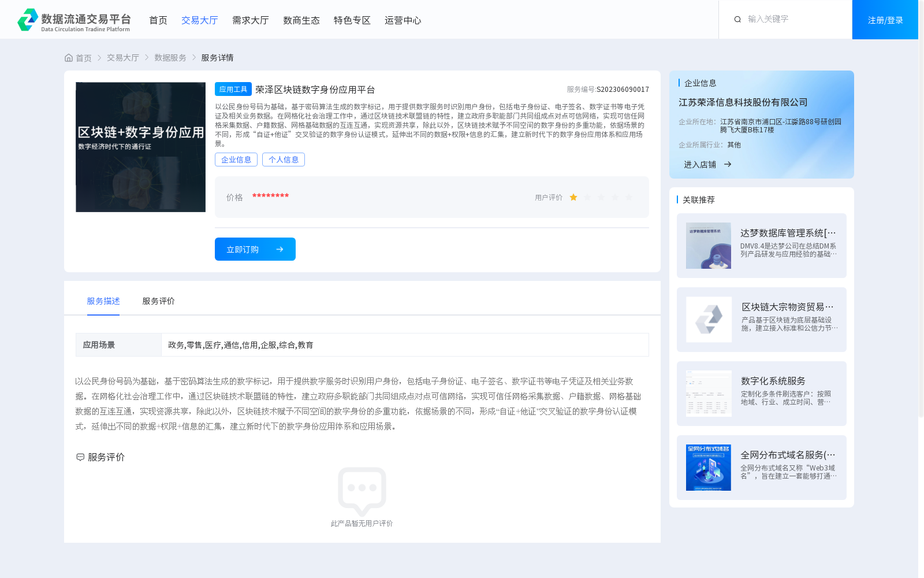Screen dimensions: 924x578
Task: Go to 交易大厅 in breadcrumb
Action: 123,58
